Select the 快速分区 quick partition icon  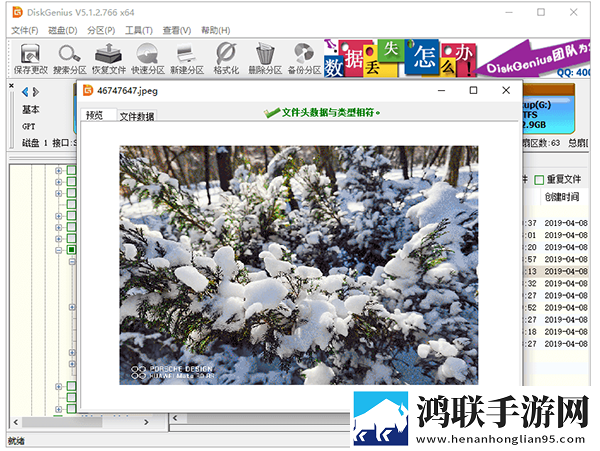pos(148,59)
